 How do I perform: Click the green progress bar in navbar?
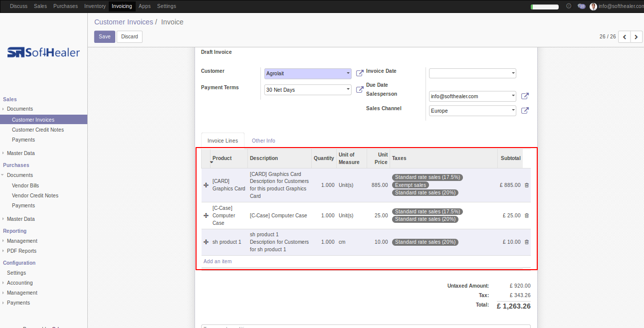pyautogui.click(x=545, y=6)
